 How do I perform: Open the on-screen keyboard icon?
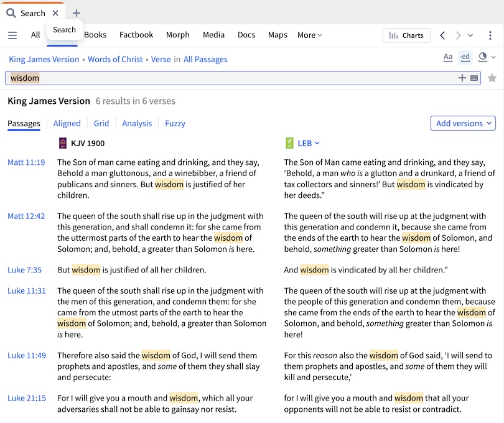474,78
